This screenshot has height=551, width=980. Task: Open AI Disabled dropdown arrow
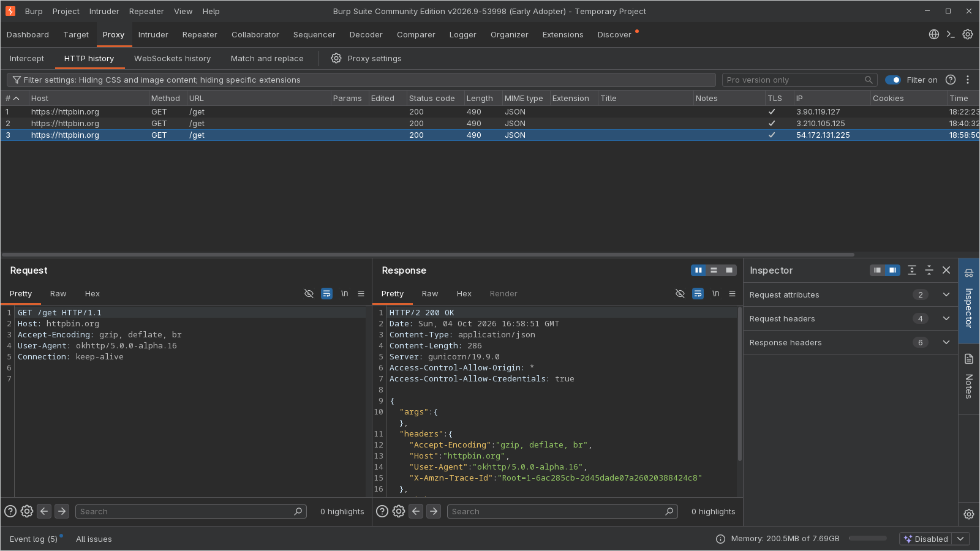(x=960, y=539)
